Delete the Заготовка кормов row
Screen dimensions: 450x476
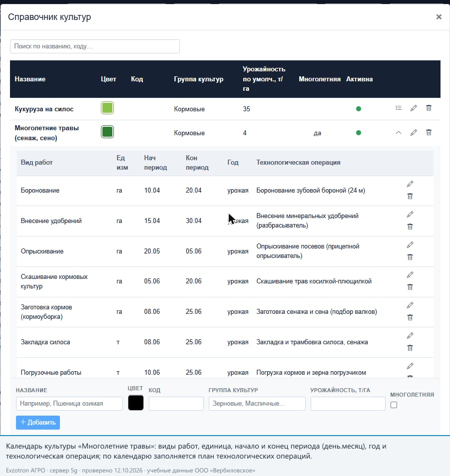[x=410, y=317]
